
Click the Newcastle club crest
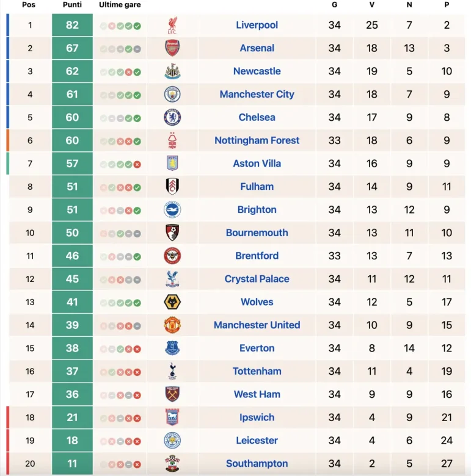point(172,71)
